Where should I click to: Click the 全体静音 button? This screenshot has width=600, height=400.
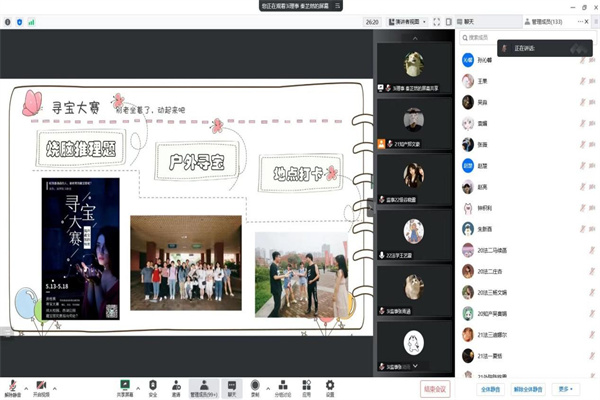click(x=491, y=389)
